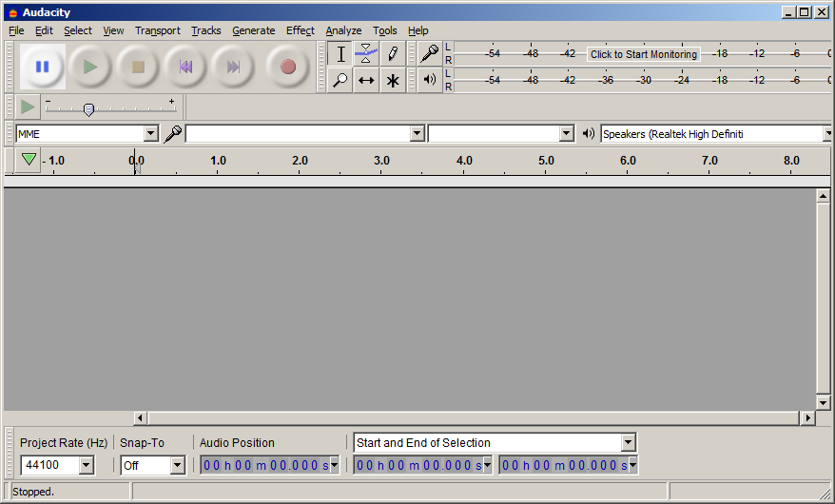This screenshot has width=835, height=504.
Task: Maximize the Audacity window
Action: click(805, 12)
